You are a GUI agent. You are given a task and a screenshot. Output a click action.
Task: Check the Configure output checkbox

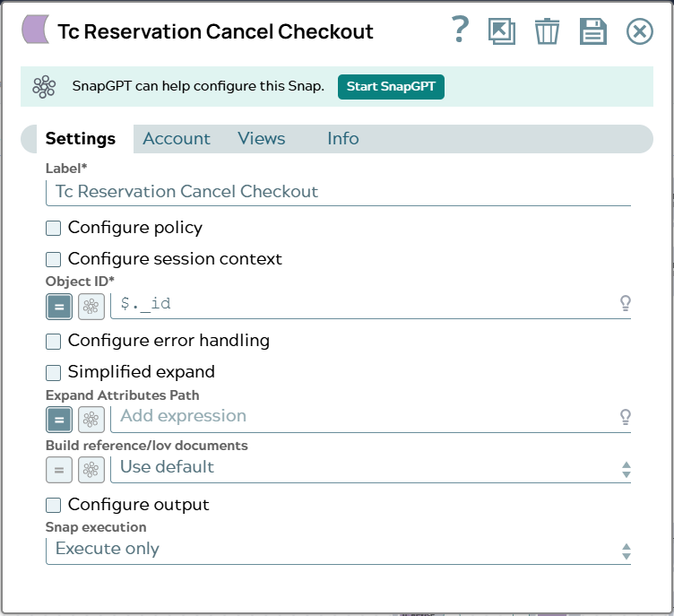tap(53, 505)
